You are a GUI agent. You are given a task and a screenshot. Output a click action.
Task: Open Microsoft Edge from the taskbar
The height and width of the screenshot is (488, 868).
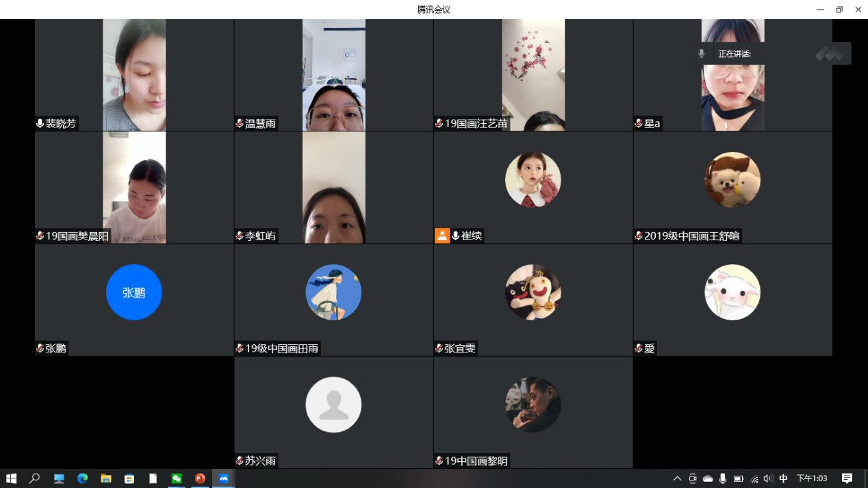[83, 478]
